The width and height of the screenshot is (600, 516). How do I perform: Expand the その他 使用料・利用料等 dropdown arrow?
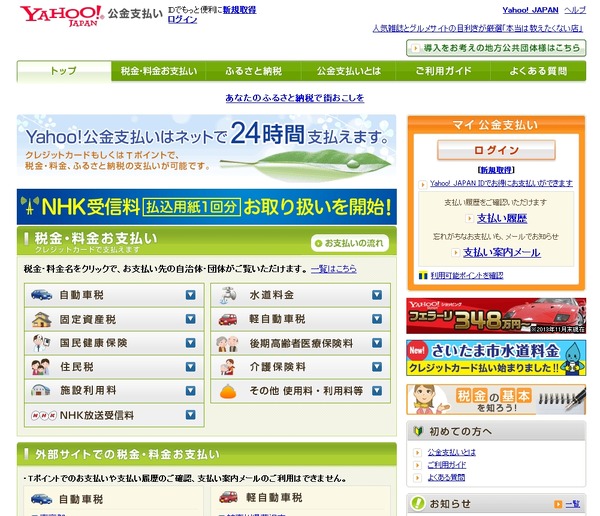377,390
